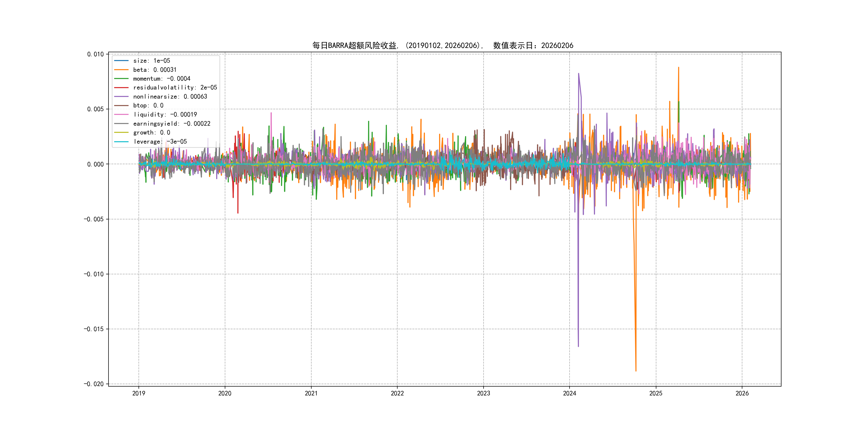Click the 0.010 y-axis tick label
Image resolution: width=868 pixels, height=434 pixels.
coord(95,54)
